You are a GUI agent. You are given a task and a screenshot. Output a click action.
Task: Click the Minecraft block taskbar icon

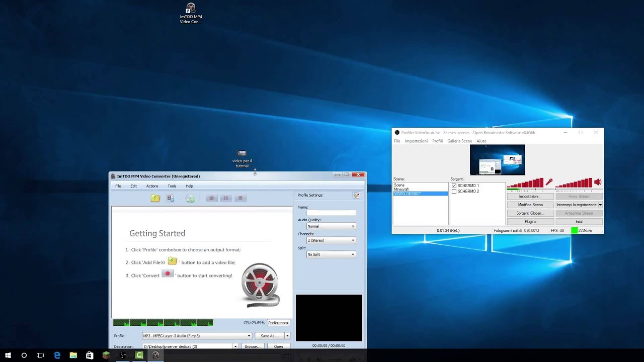pos(106,355)
